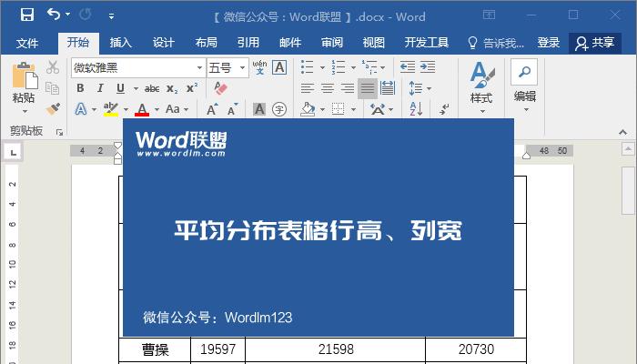Image resolution: width=637 pixels, height=364 pixels.
Task: Open the underline style dropdown arrow
Action: tap(136, 88)
